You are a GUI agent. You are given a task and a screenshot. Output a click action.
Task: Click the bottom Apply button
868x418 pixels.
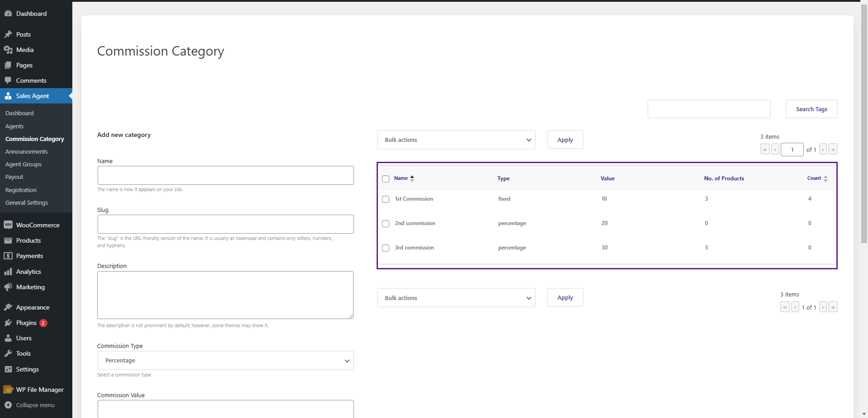pyautogui.click(x=565, y=297)
